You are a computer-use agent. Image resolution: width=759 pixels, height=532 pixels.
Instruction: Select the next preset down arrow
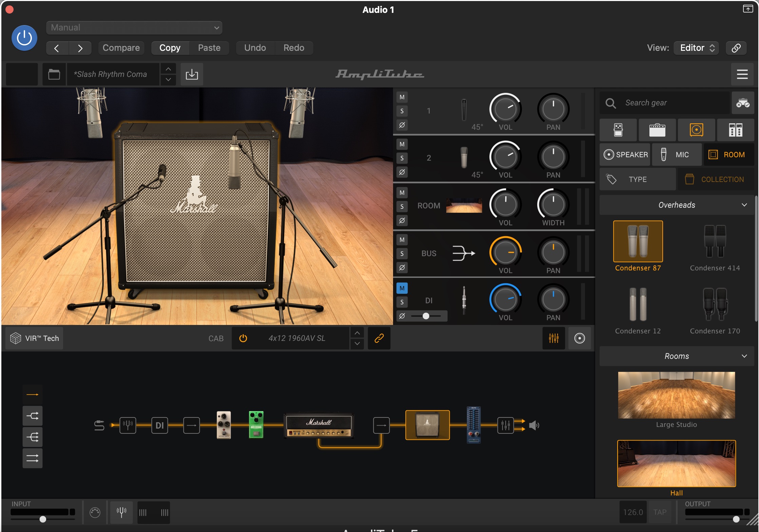tap(168, 80)
